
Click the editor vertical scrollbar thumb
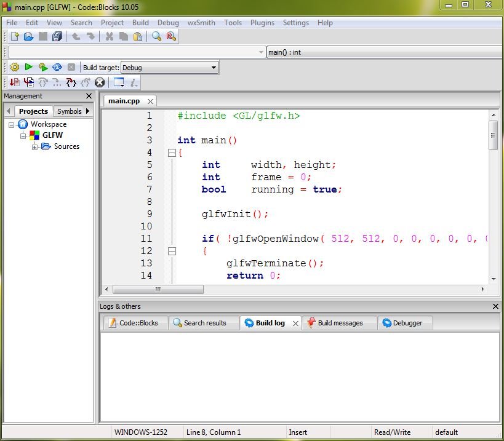tap(493, 135)
